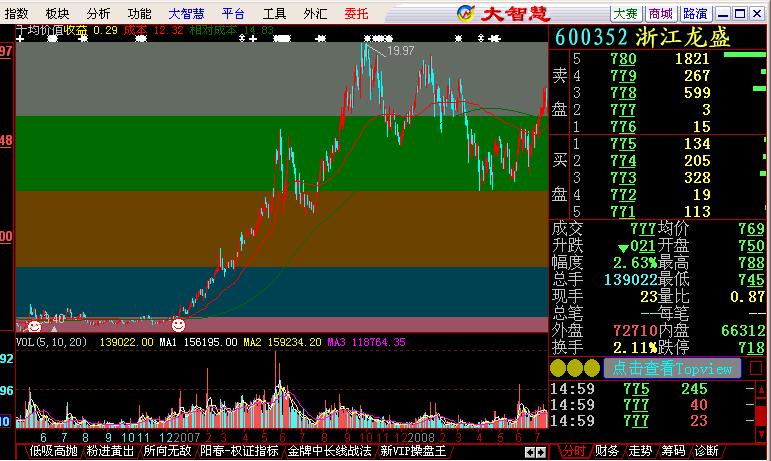Click the 外盘 value 72710
Screen dimensions: 771x461
(x=635, y=330)
